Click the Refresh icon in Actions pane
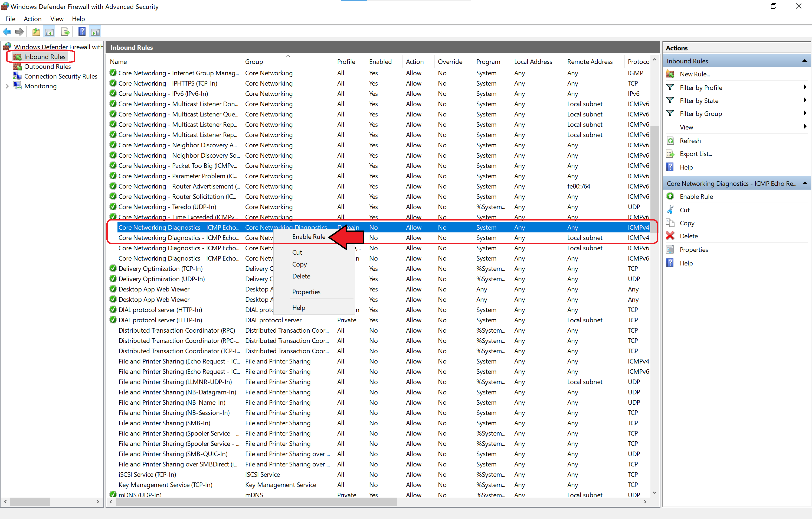This screenshot has height=519, width=812. (670, 141)
